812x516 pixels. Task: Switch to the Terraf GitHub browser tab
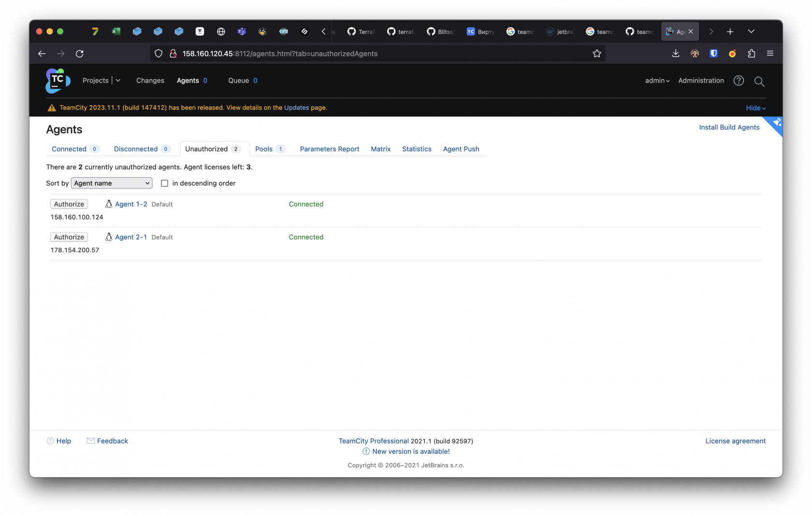tap(361, 31)
